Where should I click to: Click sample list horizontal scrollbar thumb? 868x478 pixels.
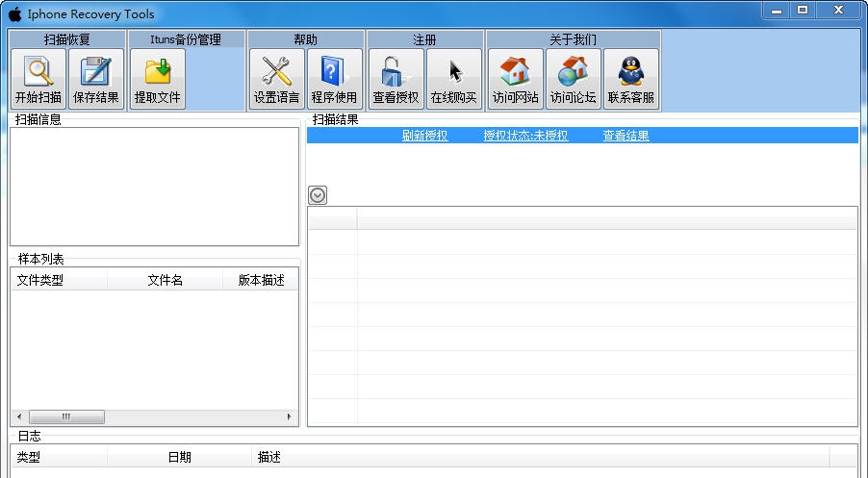[66, 416]
